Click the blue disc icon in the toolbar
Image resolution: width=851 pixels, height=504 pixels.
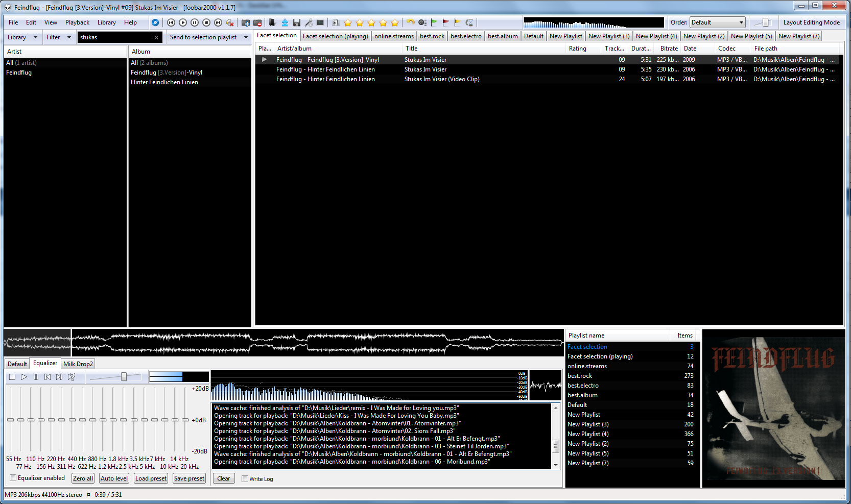(x=155, y=22)
